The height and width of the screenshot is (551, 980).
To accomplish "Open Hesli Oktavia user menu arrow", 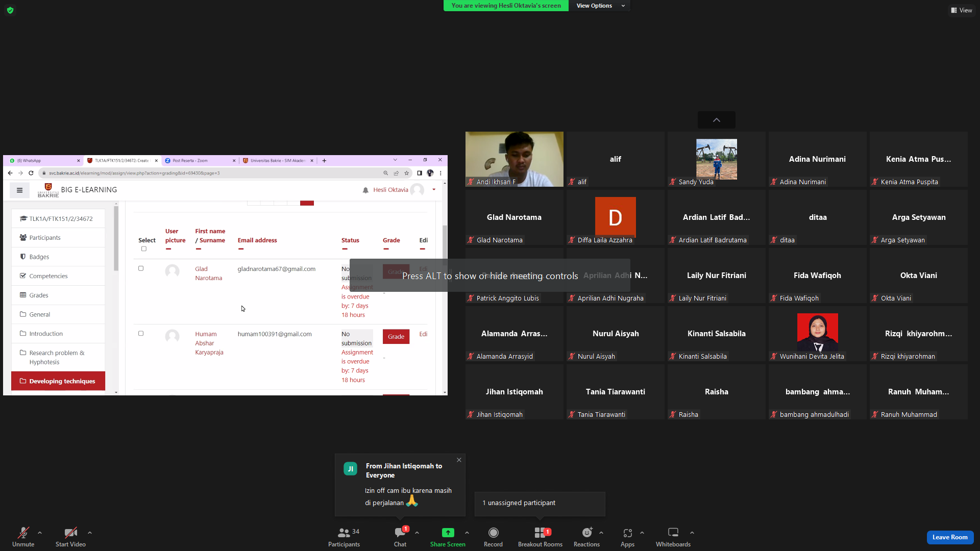I will [434, 190].
